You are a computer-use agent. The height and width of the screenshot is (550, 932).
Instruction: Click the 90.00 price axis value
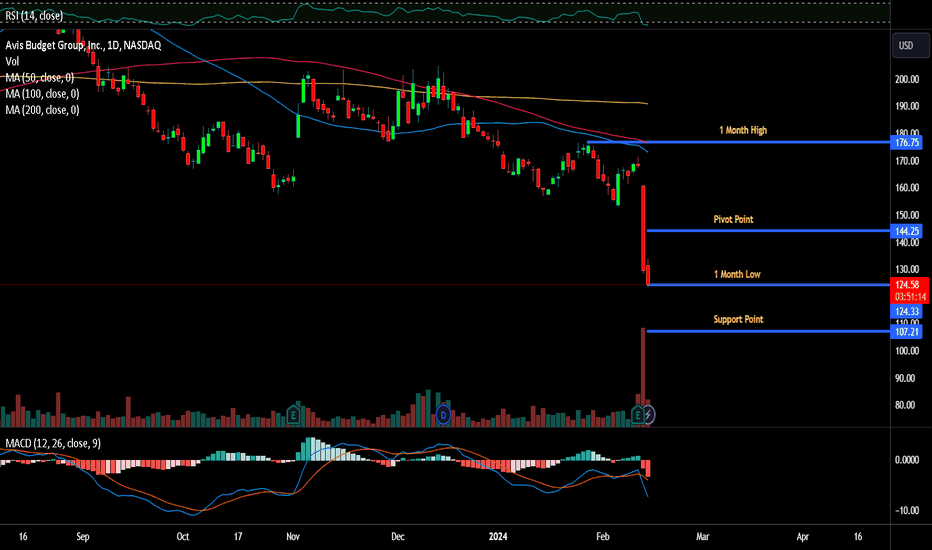pyautogui.click(x=905, y=378)
